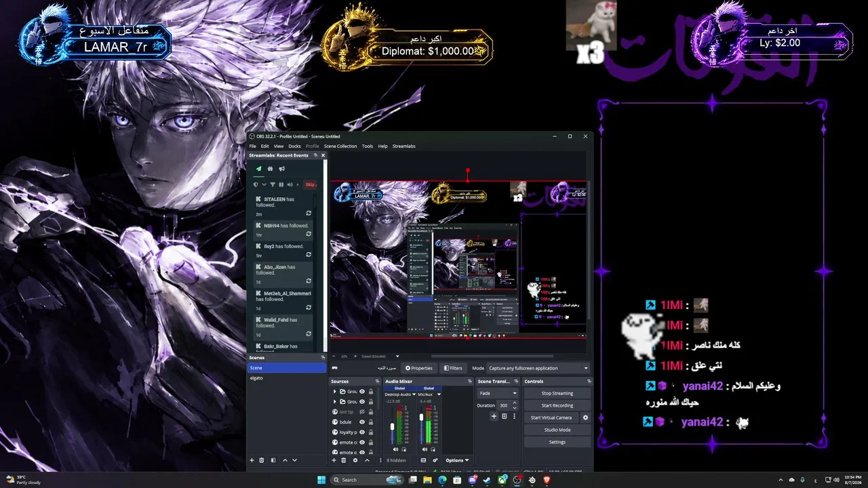Viewport: 868px width, 488px height.
Task: Click Start Virtual Camera
Action: 551,418
